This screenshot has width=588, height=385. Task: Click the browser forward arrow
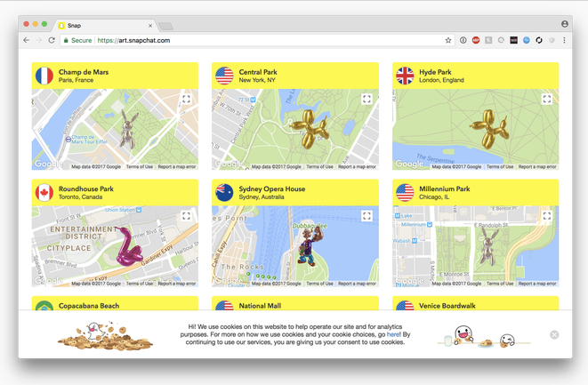(38, 40)
